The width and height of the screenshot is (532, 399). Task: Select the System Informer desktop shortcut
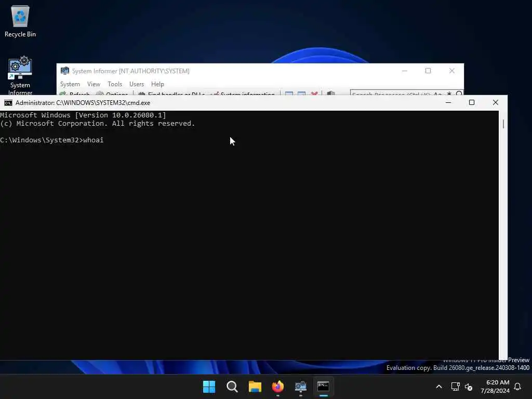click(x=20, y=75)
